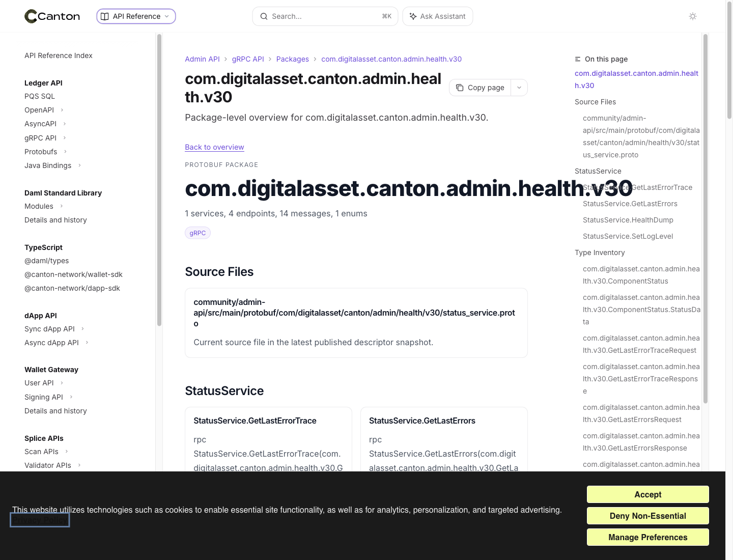733x560 pixels.
Task: Click the Copy page button
Action: click(480, 88)
